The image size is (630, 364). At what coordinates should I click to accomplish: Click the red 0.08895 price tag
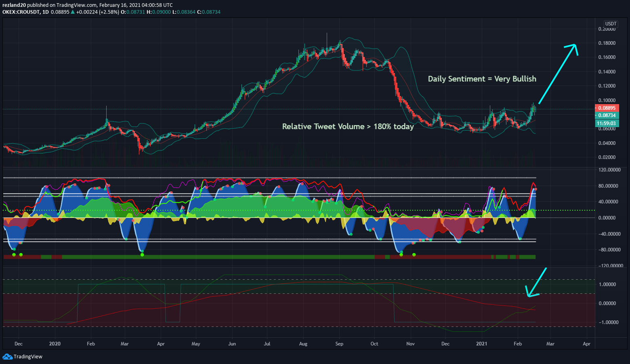[x=607, y=108]
